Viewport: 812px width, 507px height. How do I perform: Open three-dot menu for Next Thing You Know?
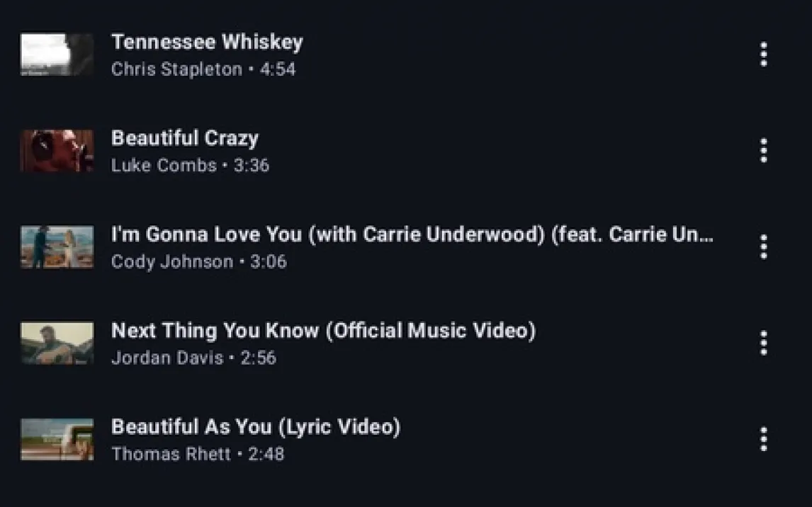(x=763, y=343)
